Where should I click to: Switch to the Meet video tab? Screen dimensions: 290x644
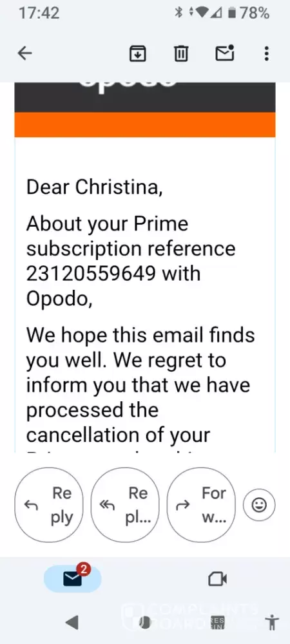click(218, 579)
